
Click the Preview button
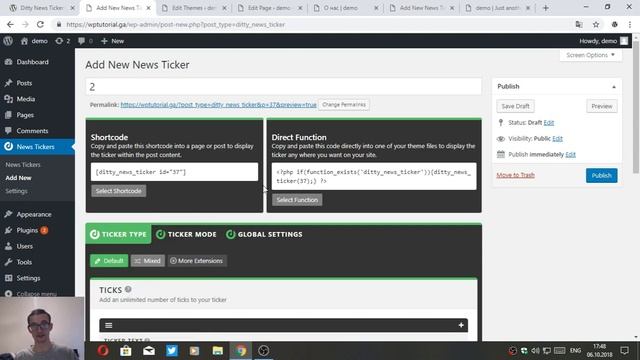pyautogui.click(x=602, y=106)
